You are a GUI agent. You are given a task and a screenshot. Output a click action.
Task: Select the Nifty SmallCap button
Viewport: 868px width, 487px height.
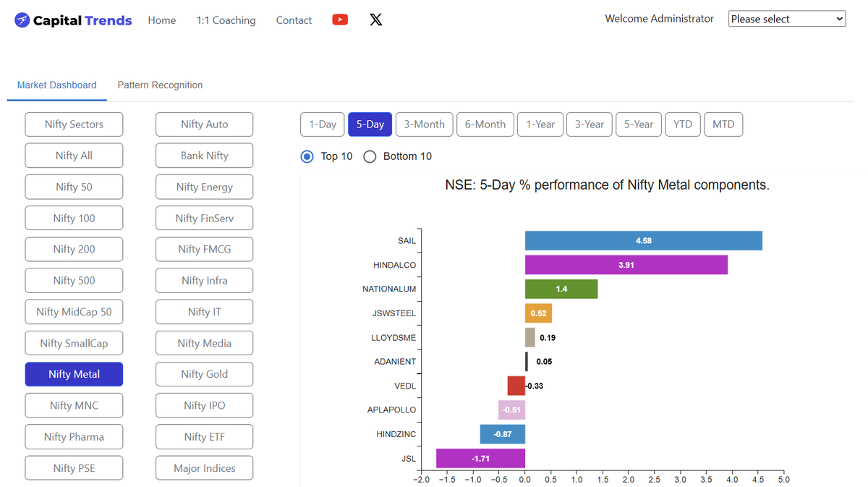[74, 343]
